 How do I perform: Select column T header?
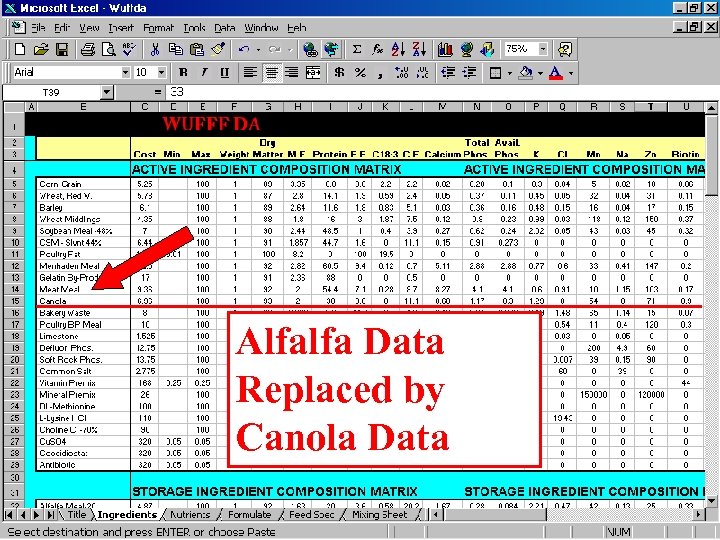tap(651, 107)
